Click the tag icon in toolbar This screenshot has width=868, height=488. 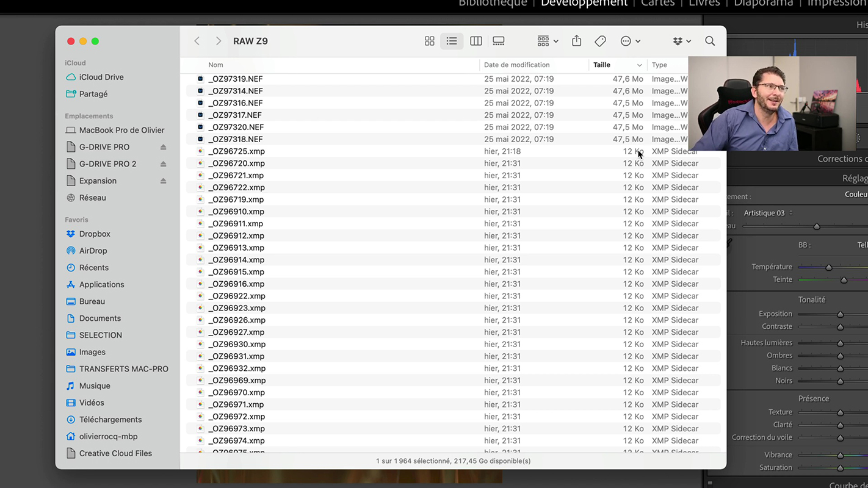(601, 41)
